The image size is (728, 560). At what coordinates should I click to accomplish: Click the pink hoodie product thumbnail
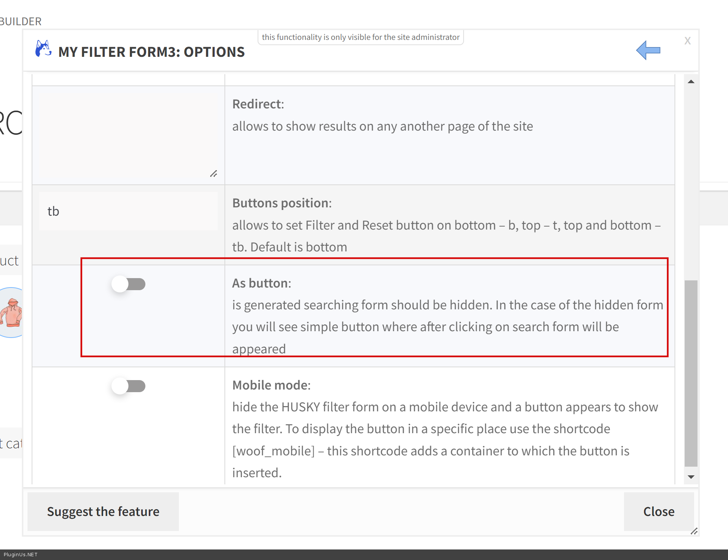(x=11, y=312)
